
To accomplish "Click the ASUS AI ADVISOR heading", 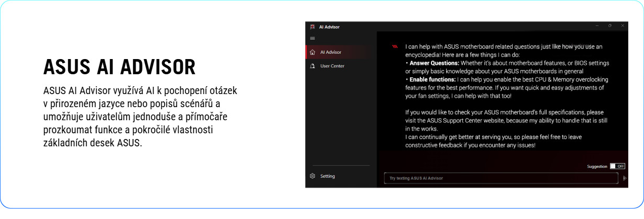I will pyautogui.click(x=119, y=67).
